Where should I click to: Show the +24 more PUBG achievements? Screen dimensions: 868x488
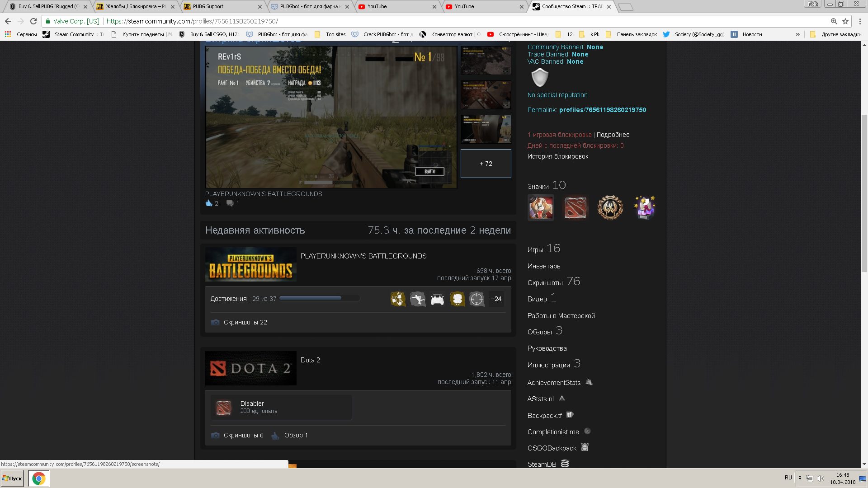496,299
